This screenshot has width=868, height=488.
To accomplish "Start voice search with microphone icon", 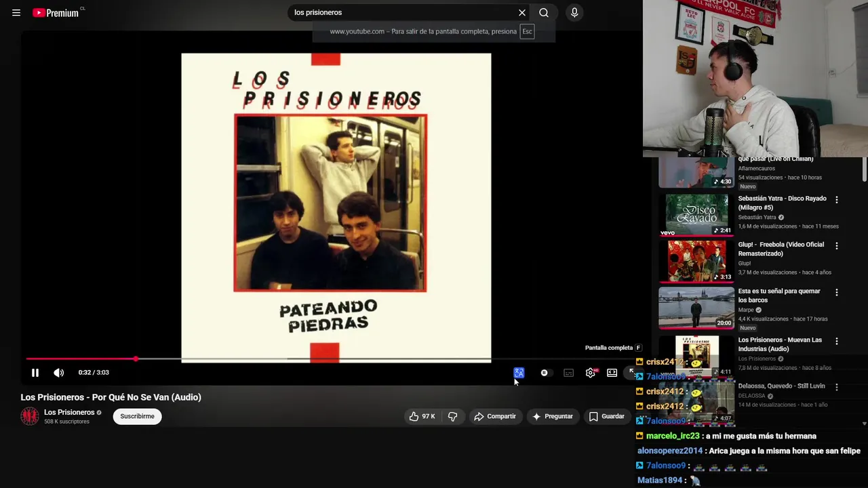I will [x=574, y=12].
